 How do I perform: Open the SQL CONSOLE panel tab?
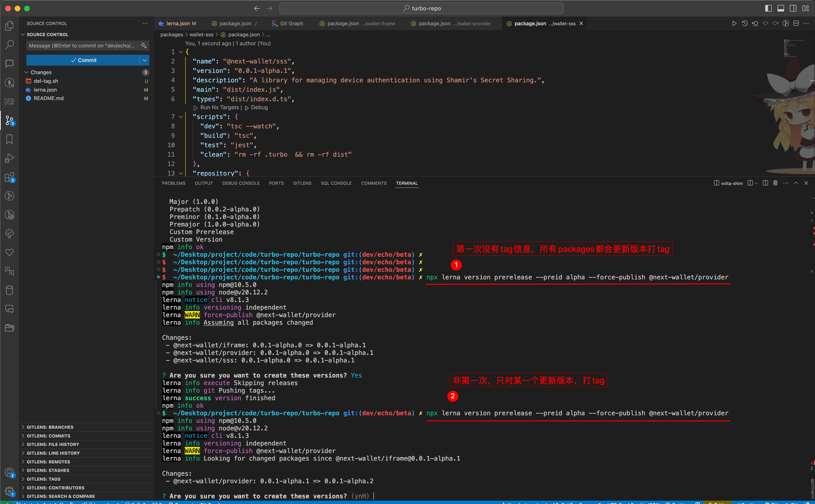(336, 183)
